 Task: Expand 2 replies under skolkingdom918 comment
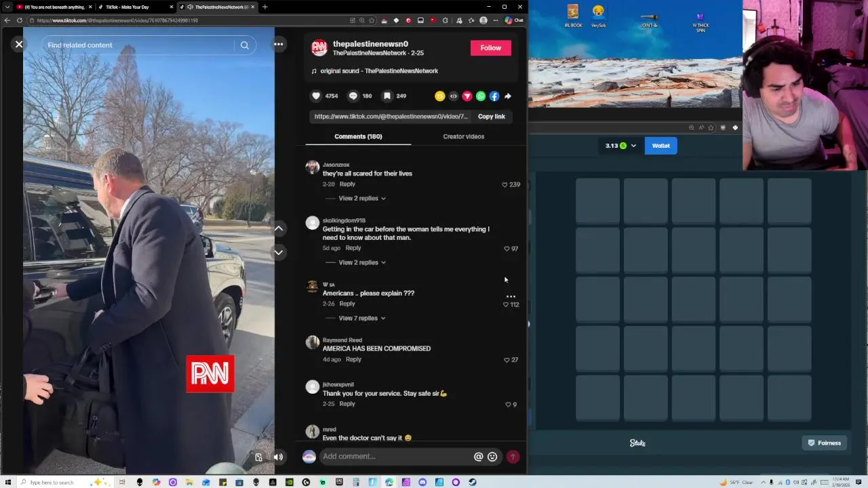[362, 262]
